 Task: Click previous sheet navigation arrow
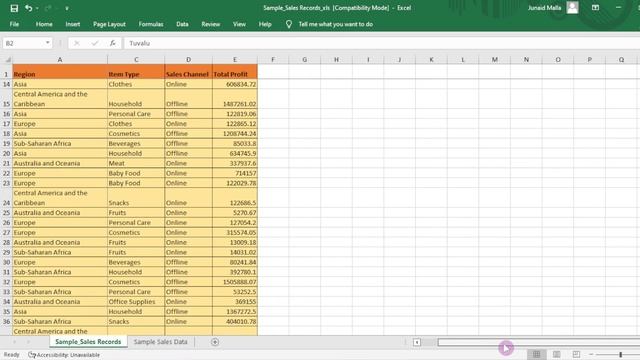pos(15,342)
